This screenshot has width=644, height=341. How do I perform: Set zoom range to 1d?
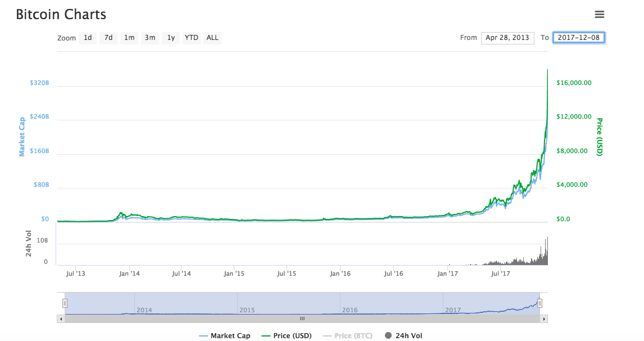point(88,38)
